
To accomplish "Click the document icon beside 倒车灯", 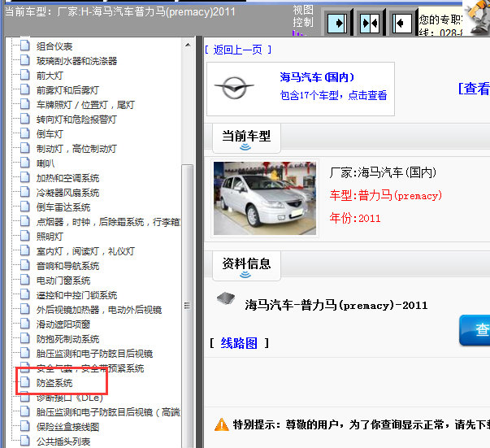I will 25,133.
